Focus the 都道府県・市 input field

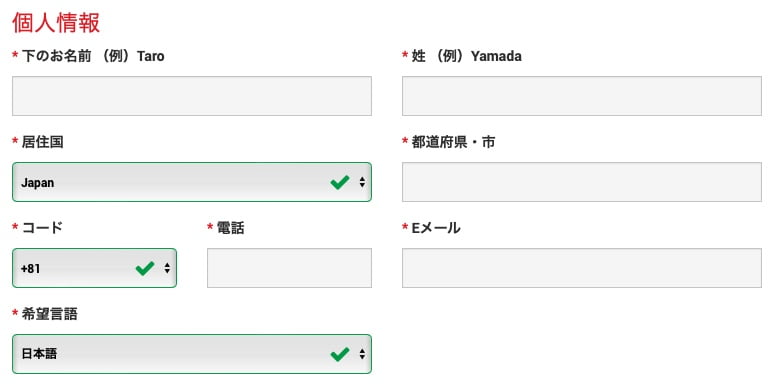click(x=582, y=182)
